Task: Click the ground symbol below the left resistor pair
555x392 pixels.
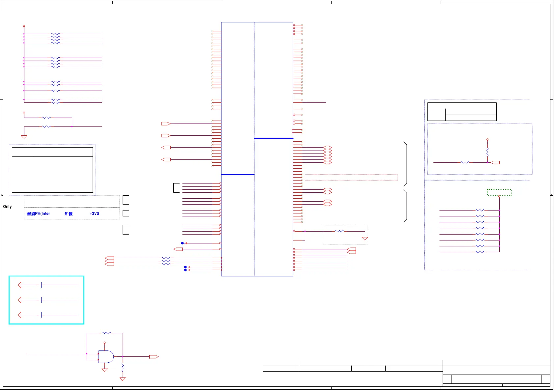Action: pos(24,137)
